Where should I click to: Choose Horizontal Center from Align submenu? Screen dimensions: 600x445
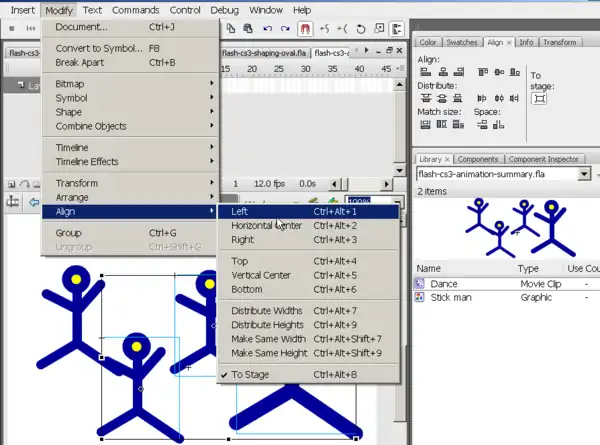[x=266, y=226]
